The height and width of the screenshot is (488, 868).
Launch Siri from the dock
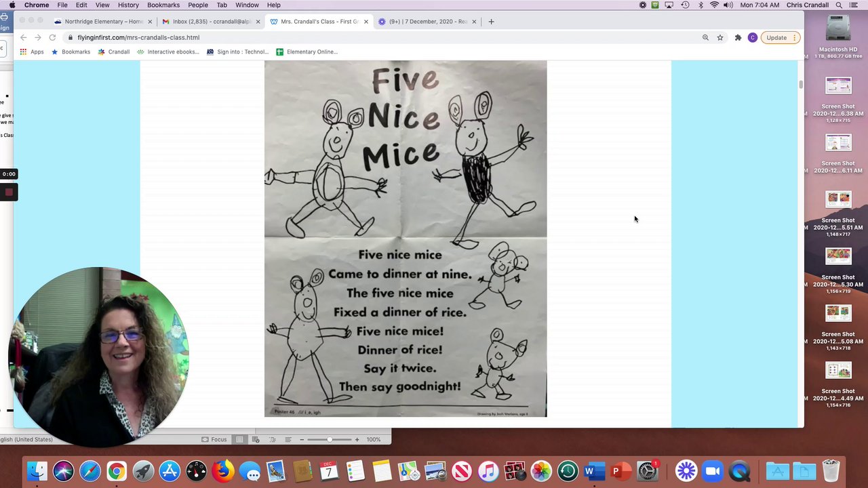[x=64, y=470]
